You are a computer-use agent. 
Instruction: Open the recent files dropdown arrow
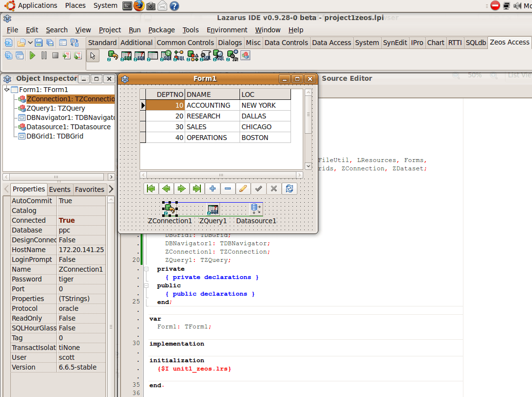click(30, 43)
